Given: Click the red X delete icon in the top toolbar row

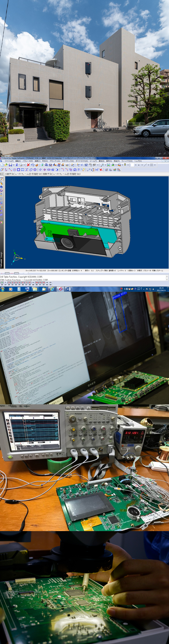Looking at the screenshot, I should 28,165.
